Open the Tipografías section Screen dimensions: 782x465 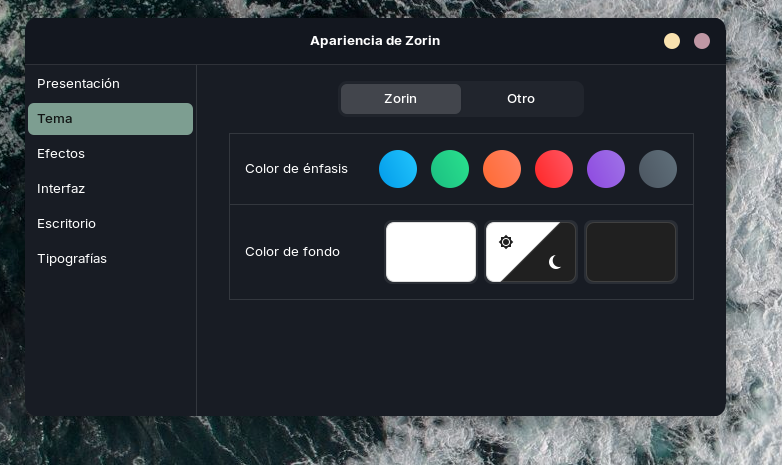tap(110, 258)
